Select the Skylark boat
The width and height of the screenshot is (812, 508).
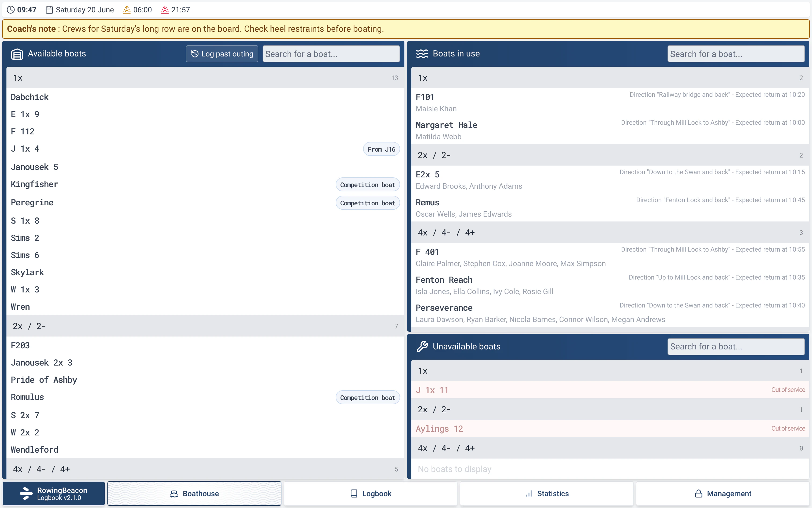pos(205,272)
